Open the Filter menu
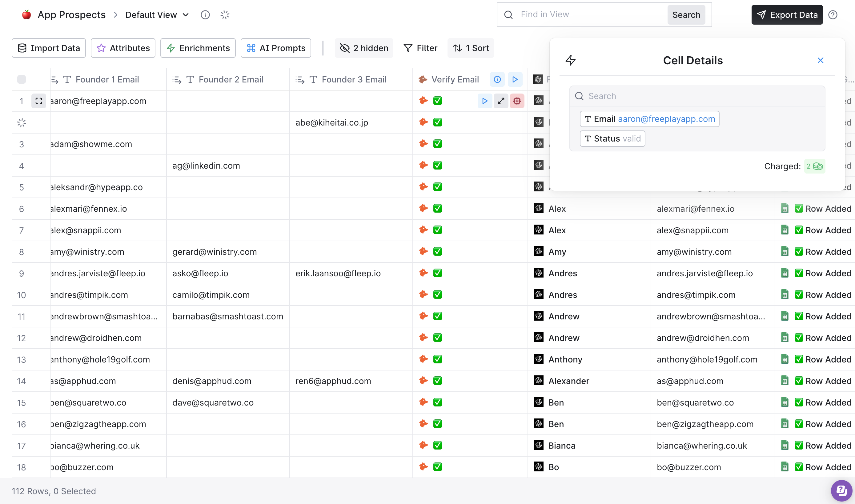Viewport: 855px width, 504px height. pyautogui.click(x=420, y=48)
